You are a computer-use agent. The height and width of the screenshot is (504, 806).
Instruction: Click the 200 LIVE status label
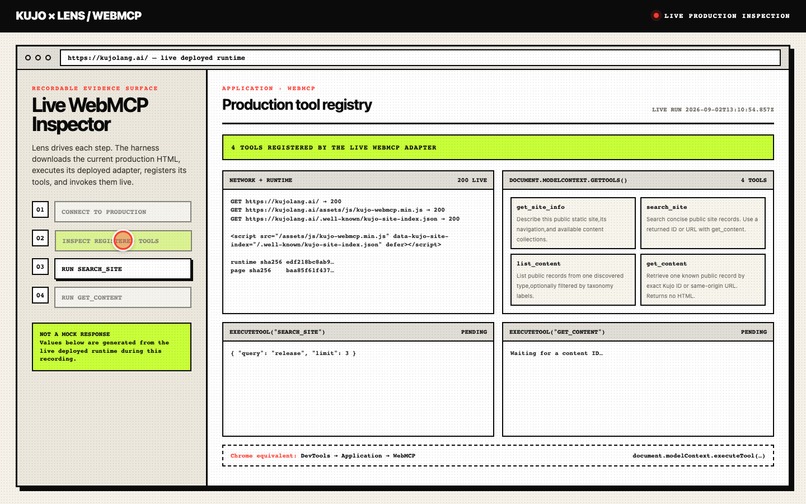[x=472, y=181]
